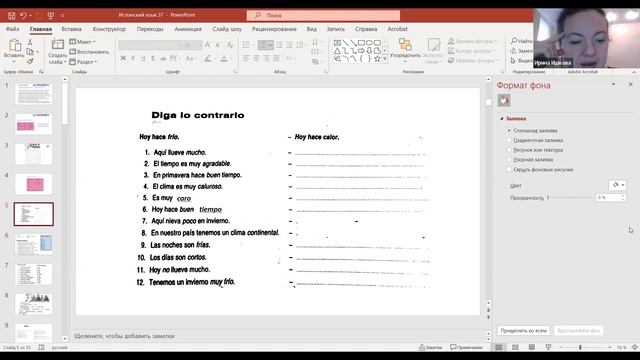Select the Triangle shape in shapes gallery
The width and height of the screenshot is (640, 360).
(337, 51)
